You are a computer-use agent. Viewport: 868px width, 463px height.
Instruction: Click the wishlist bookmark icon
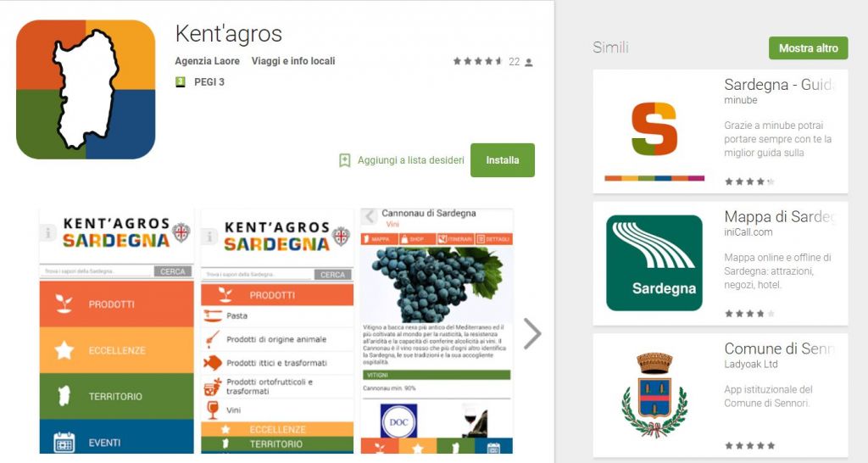[x=344, y=160]
